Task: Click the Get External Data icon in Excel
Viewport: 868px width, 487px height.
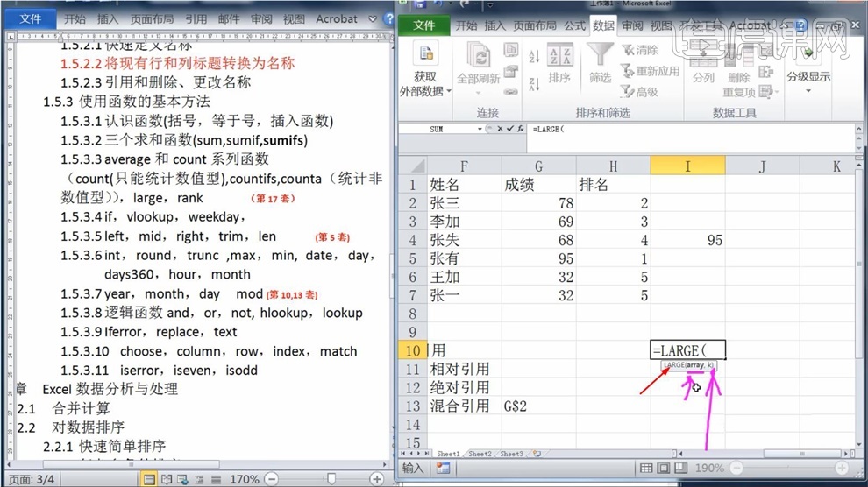Action: pyautogui.click(x=426, y=54)
